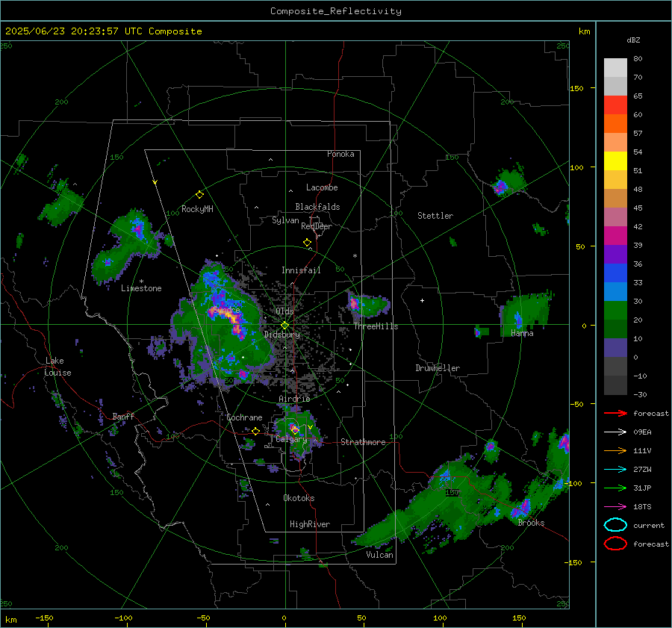The image size is (672, 628).
Task: Click yellow diamond marker at radar center
Action: coord(284,326)
